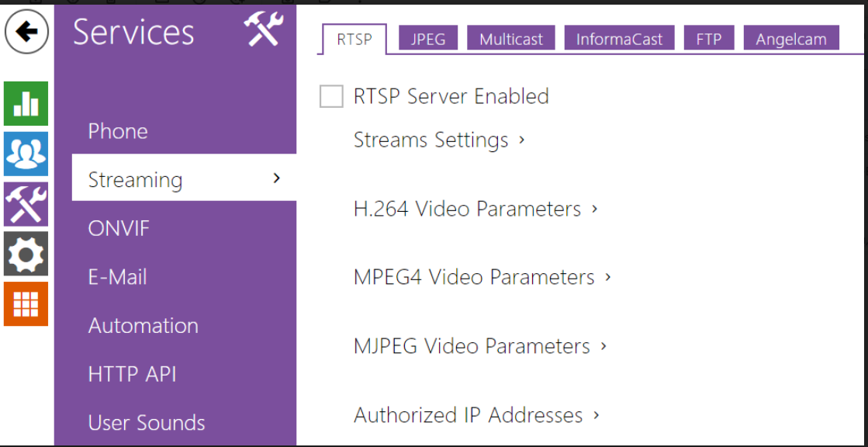Switch to the Multicast tab
Screen dimensions: 868x447
click(510, 39)
